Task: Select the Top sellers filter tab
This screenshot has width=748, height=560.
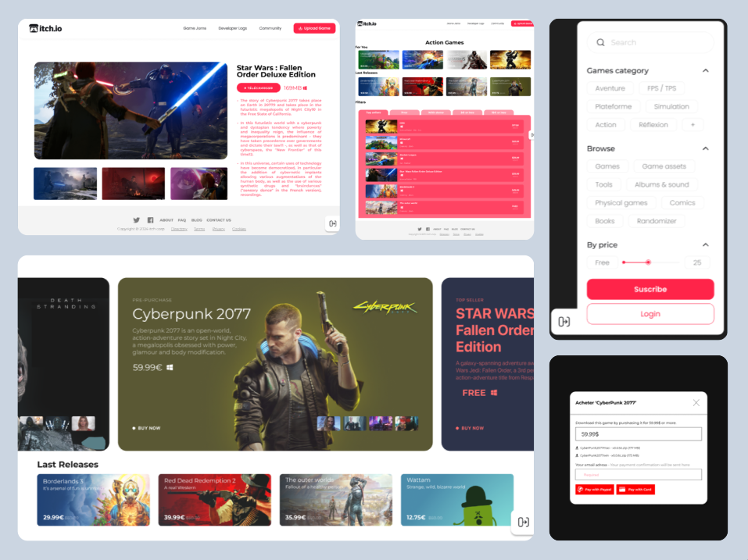Action: click(374, 112)
